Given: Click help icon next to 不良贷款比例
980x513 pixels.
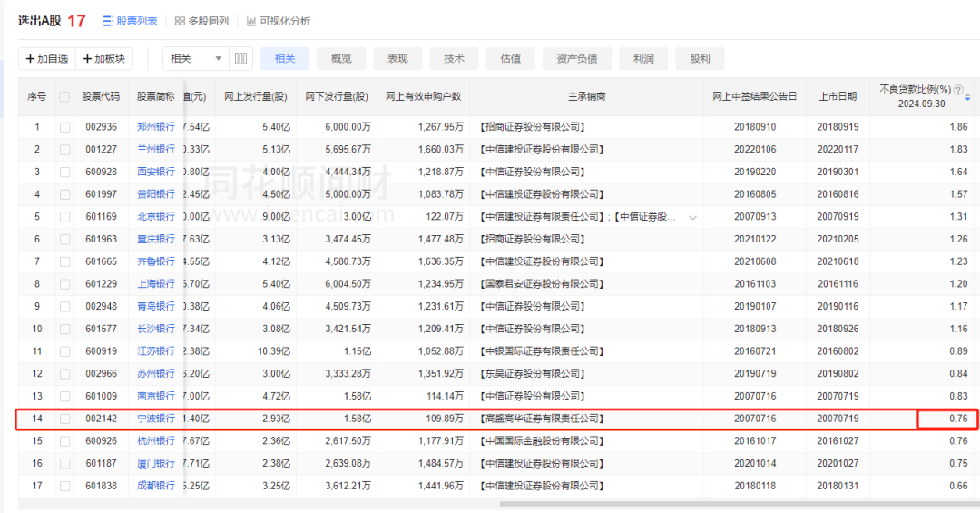Looking at the screenshot, I should point(956,90).
